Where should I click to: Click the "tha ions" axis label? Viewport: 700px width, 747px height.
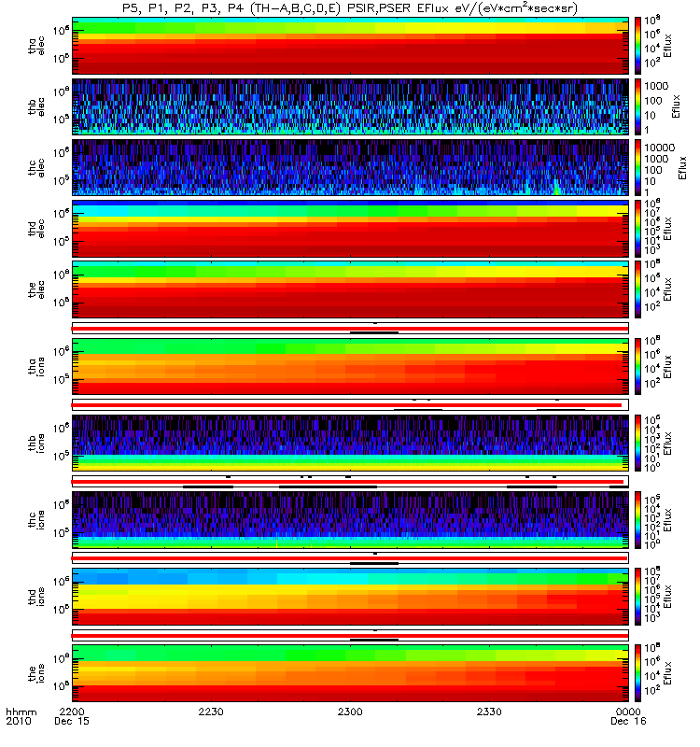tap(36, 366)
